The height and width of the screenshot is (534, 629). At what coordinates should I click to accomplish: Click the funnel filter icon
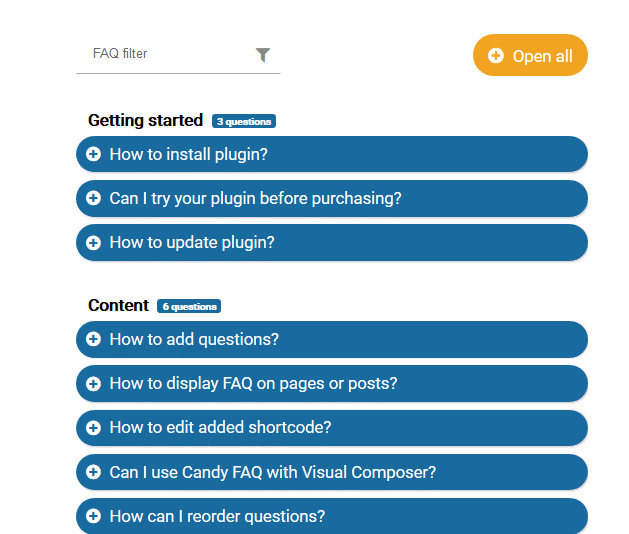point(263,55)
